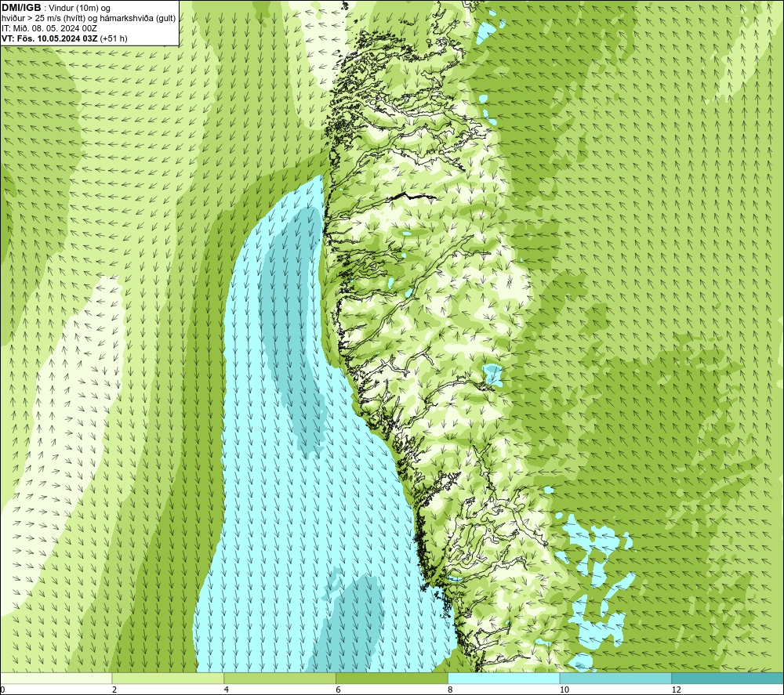
Task: Click the 8–10 m/s light cyan legend band
Action: (504, 678)
